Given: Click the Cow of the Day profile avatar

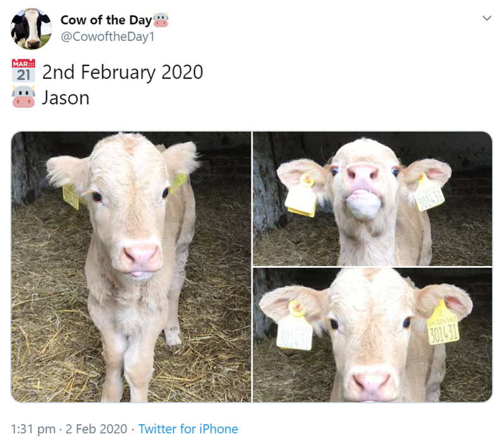Looking at the screenshot, I should 31,29.
